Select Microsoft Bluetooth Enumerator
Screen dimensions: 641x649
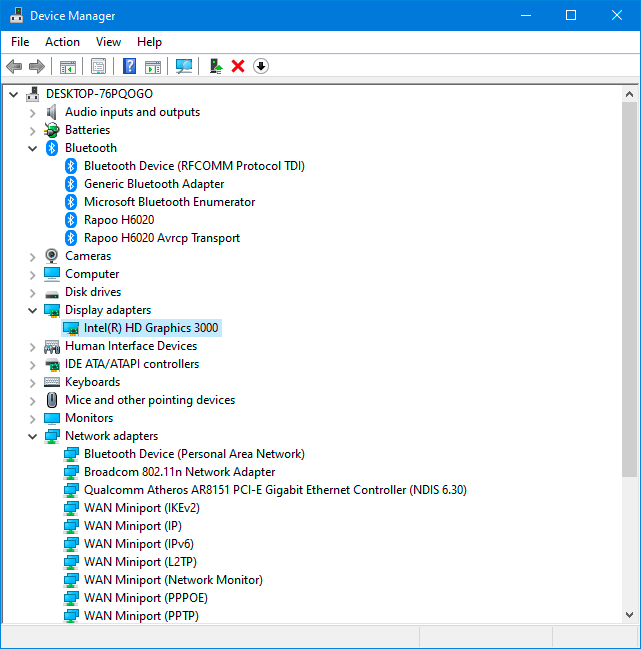tap(169, 202)
